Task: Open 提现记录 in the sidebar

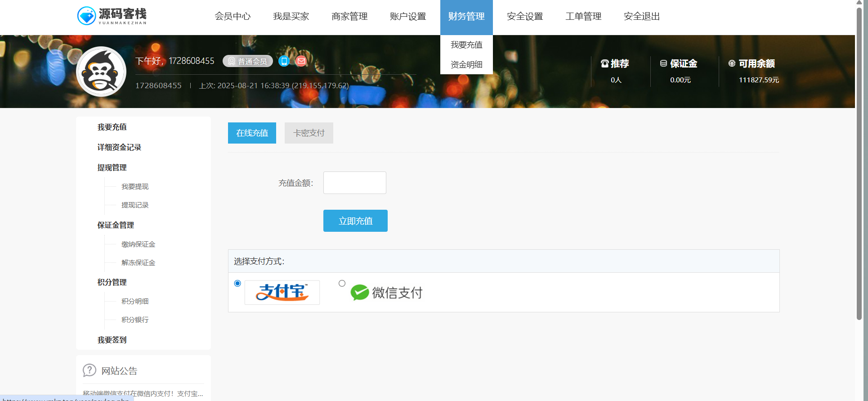Action: 135,205
